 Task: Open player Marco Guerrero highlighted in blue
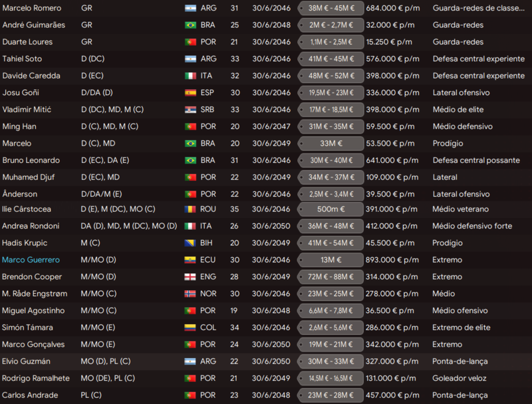[31, 260]
